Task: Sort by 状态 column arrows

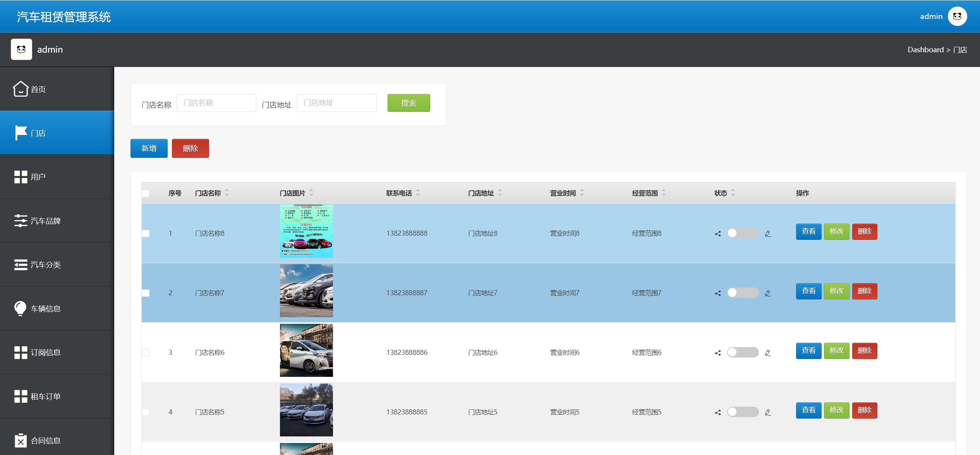Action: (733, 193)
